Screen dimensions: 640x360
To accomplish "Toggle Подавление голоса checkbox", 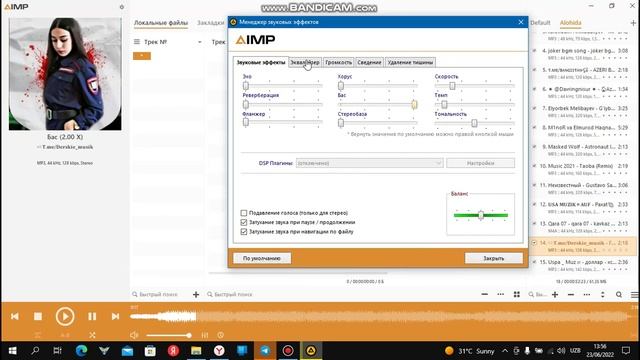I will [244, 213].
